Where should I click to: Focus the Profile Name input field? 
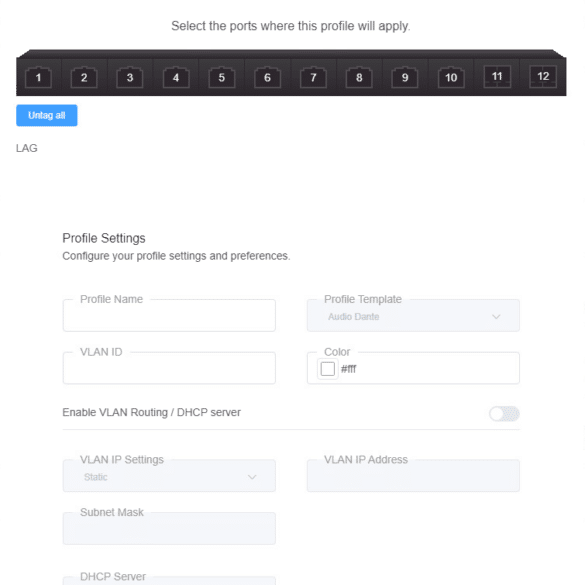coord(169,316)
